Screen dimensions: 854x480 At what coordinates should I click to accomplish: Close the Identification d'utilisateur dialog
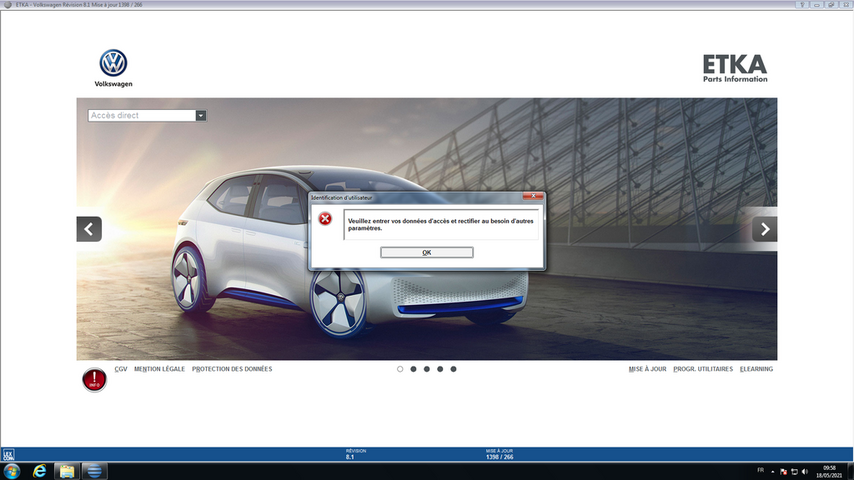[x=533, y=196]
